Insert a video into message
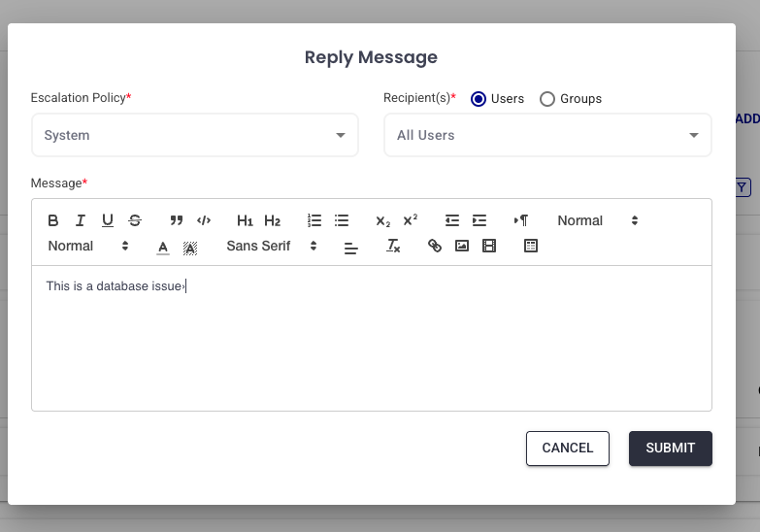The image size is (760, 532). coord(488,246)
